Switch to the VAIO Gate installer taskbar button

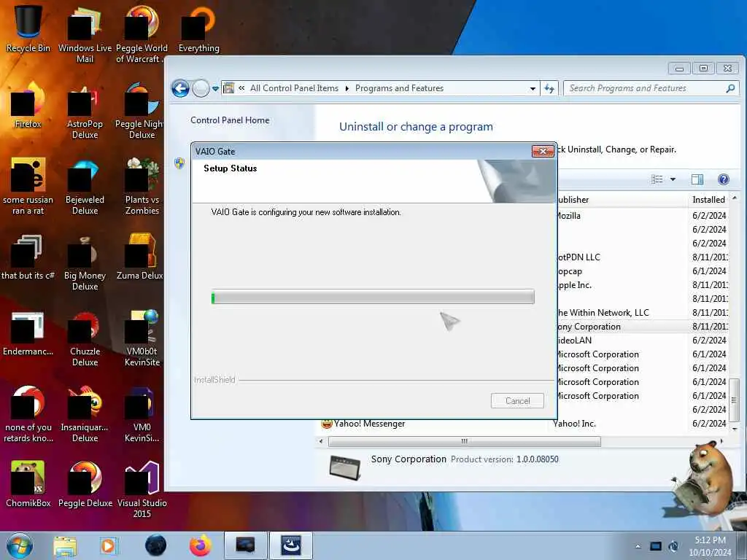291,545
